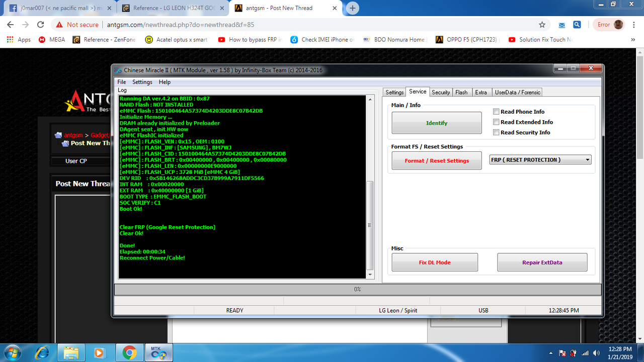Open the Acatel optus x smart bookmark
The width and height of the screenshot is (644, 362).
coord(176,40)
